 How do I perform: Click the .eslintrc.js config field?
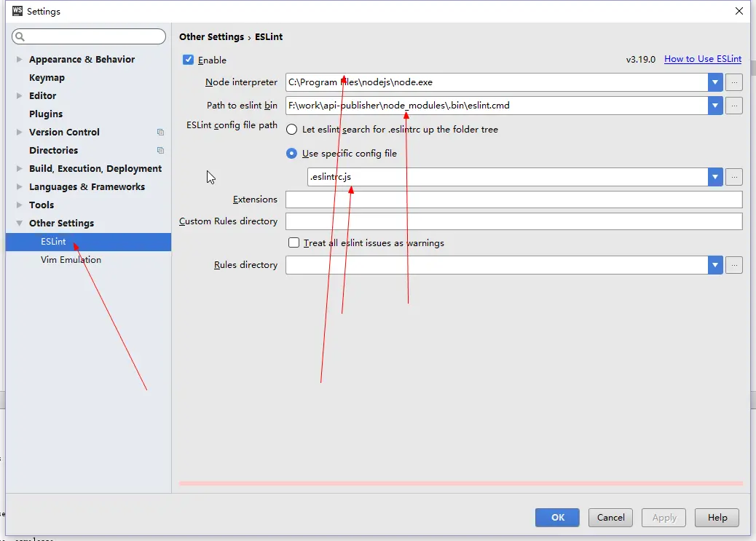coord(508,177)
